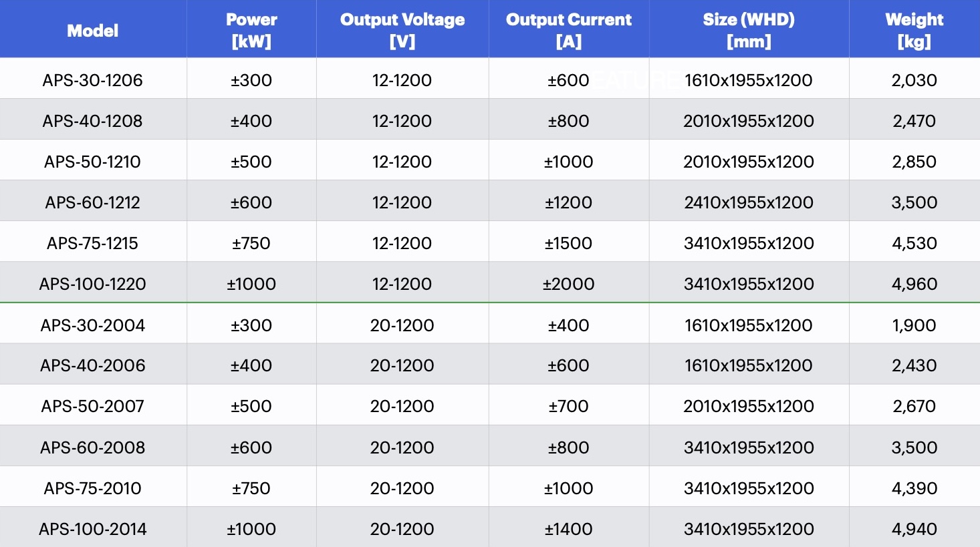Select the 4,960 weight value
Screen dimensions: 980x547
914,284
